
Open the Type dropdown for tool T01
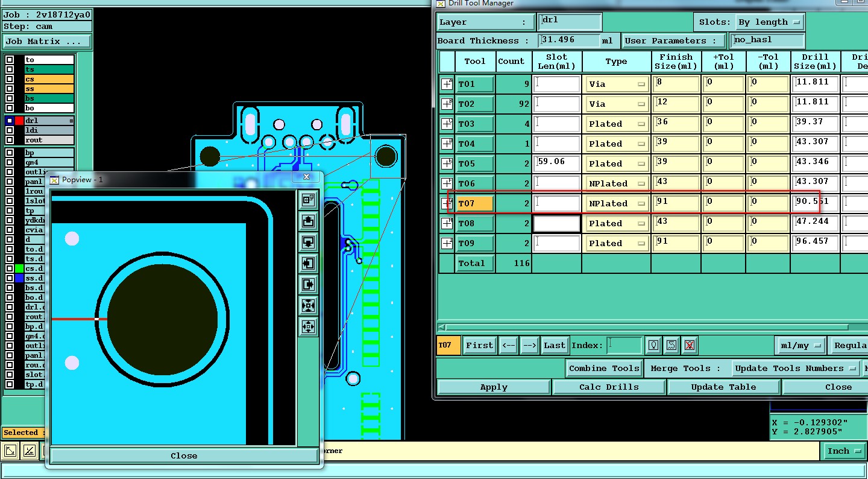pos(617,84)
